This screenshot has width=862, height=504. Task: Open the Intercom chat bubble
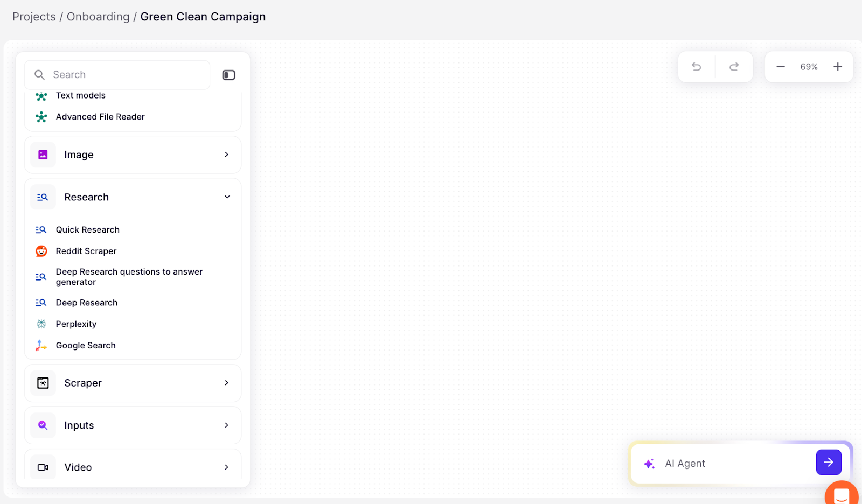click(x=842, y=494)
